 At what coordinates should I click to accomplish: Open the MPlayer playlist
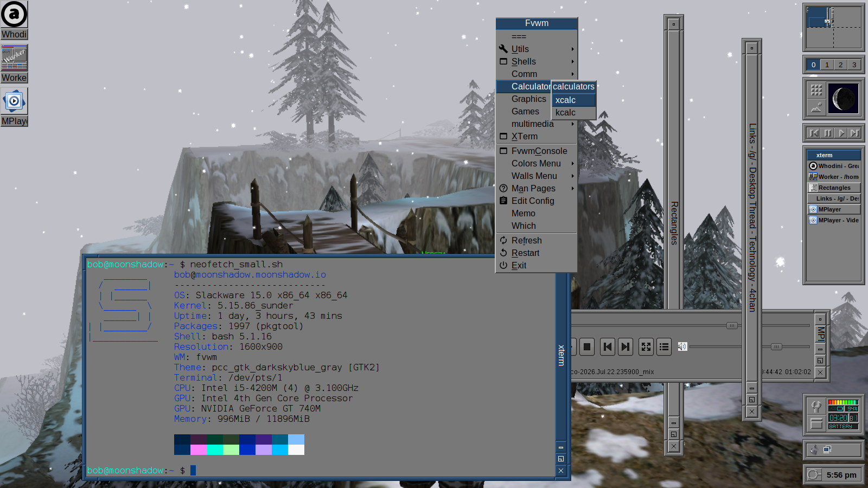coord(664,347)
